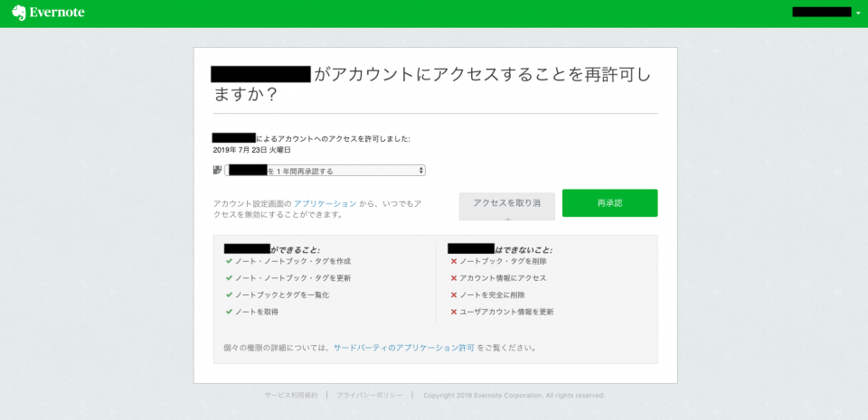Screen dimensions: 868x420
Task: Click the text ノートを取得
Action: 257,312
